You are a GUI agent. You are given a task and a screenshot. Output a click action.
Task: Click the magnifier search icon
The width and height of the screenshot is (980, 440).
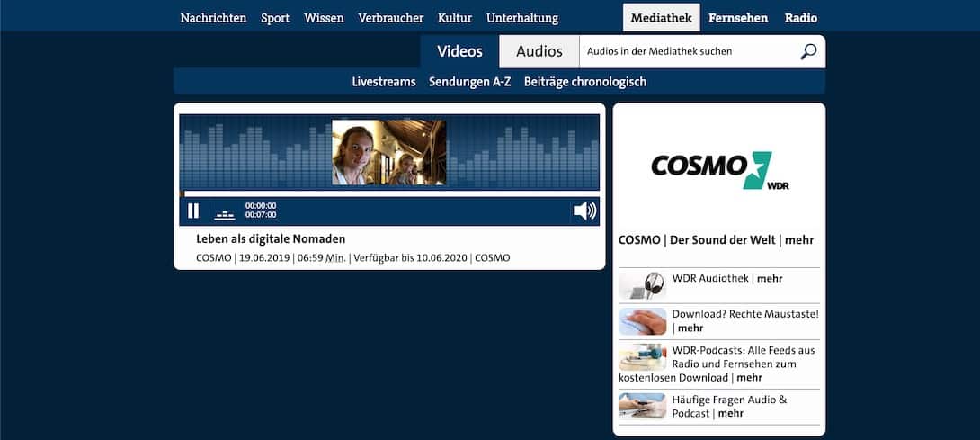coord(808,51)
